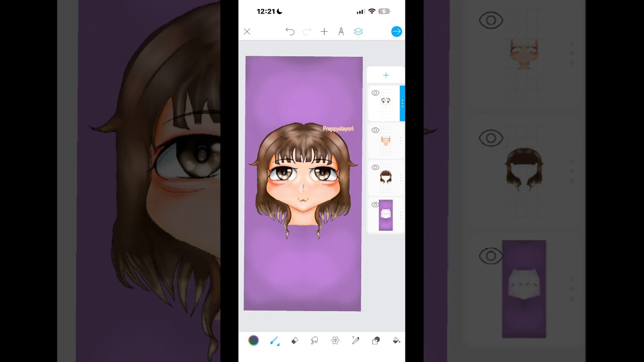Screen dimensions: 644x362
Task: Open the top-bar plus add menu
Action: pyautogui.click(x=324, y=32)
